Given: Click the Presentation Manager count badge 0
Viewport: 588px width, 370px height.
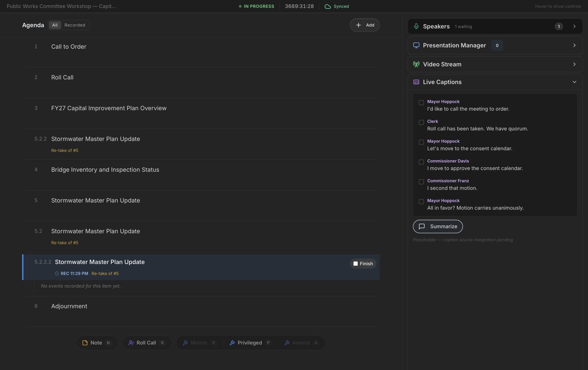Looking at the screenshot, I should point(497,46).
